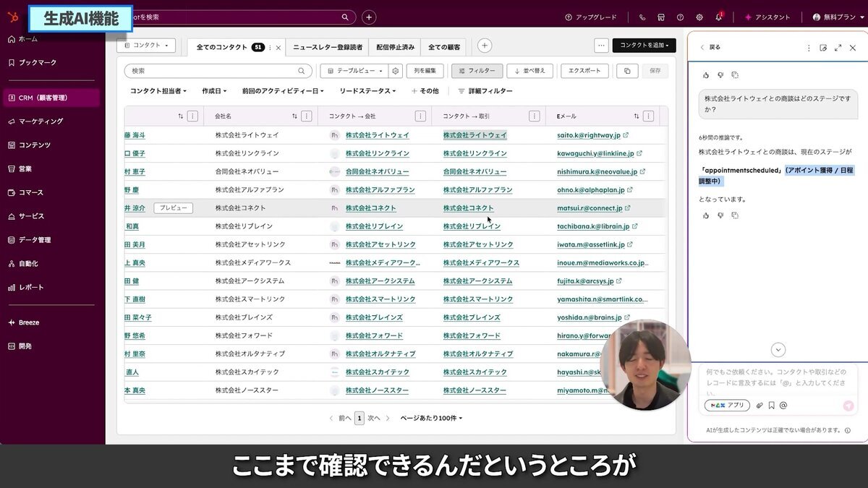The width and height of the screenshot is (868, 488).
Task: Click the bookmark icon in chat input
Action: tap(771, 405)
